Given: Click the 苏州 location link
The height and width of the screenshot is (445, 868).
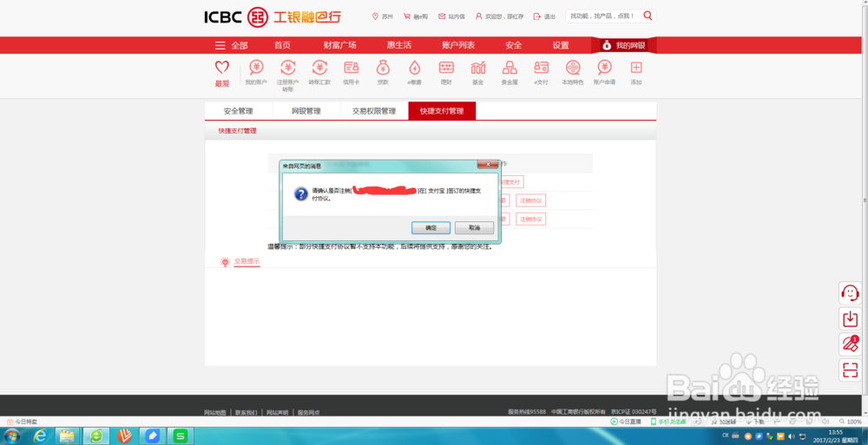Looking at the screenshot, I should pyautogui.click(x=383, y=16).
